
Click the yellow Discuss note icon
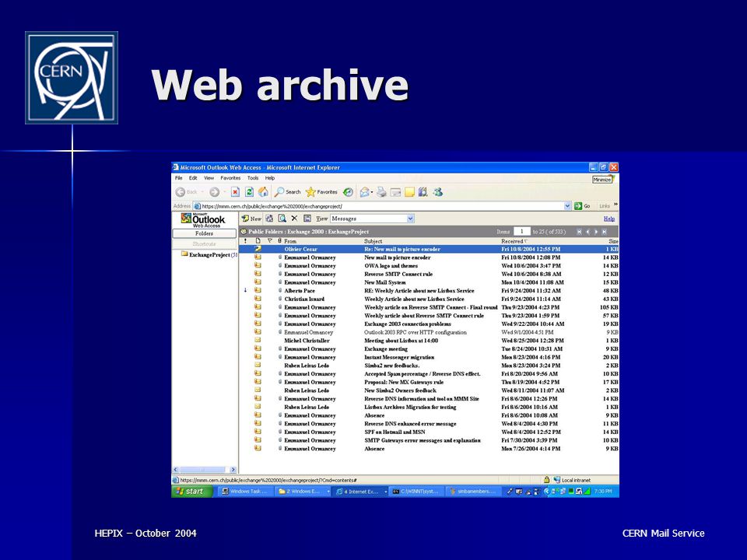[409, 192]
